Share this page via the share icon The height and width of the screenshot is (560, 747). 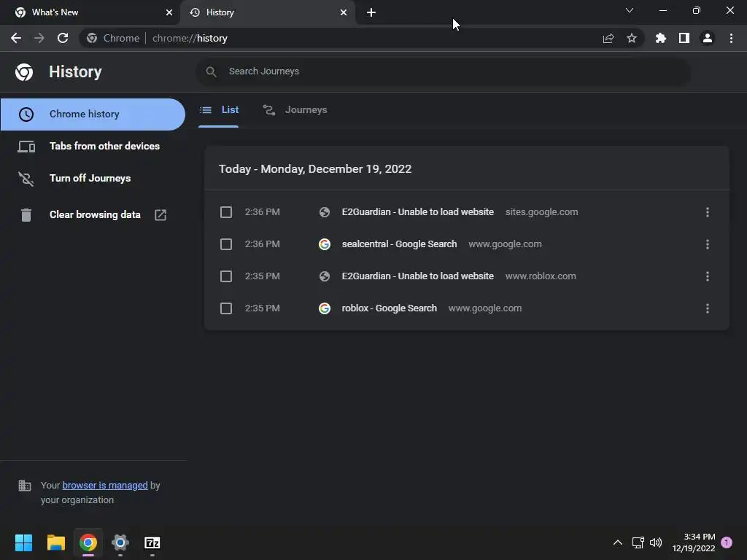pos(608,38)
